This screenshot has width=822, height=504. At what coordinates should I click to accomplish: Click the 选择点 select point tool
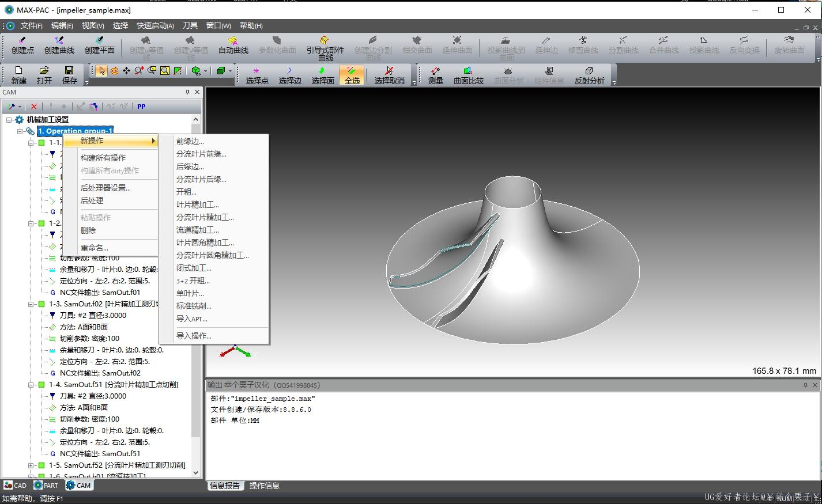point(257,75)
